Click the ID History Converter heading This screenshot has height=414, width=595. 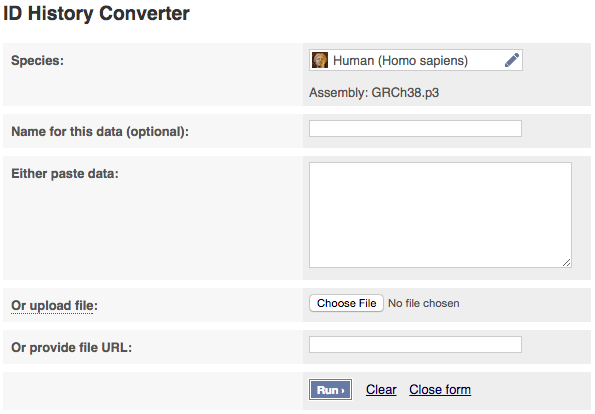[x=96, y=14]
